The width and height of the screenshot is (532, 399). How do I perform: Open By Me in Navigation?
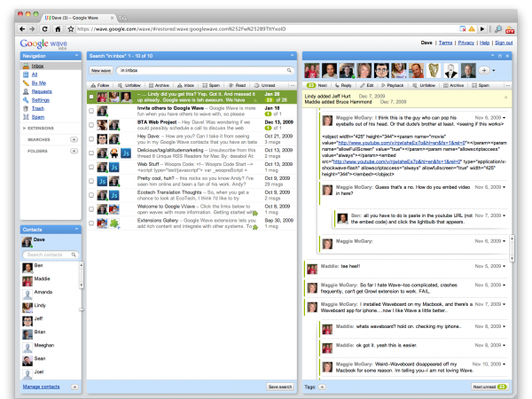tap(39, 83)
